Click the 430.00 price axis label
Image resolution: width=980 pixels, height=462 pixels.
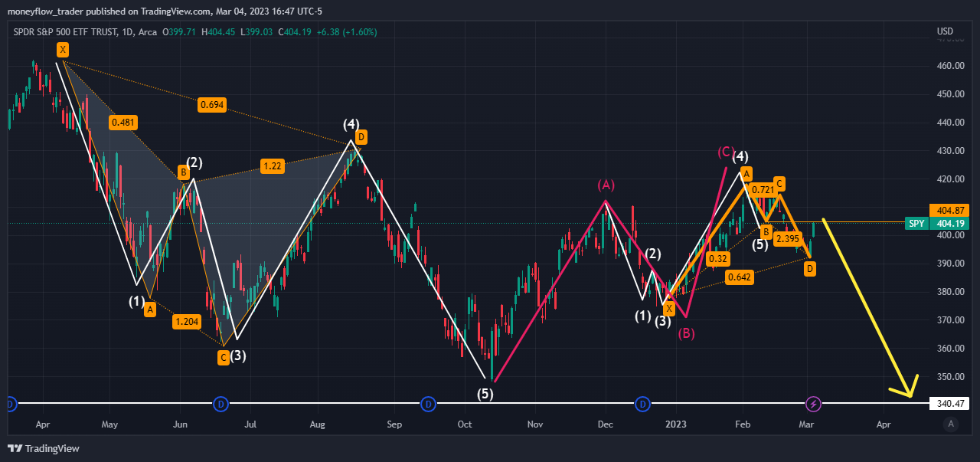coord(949,151)
